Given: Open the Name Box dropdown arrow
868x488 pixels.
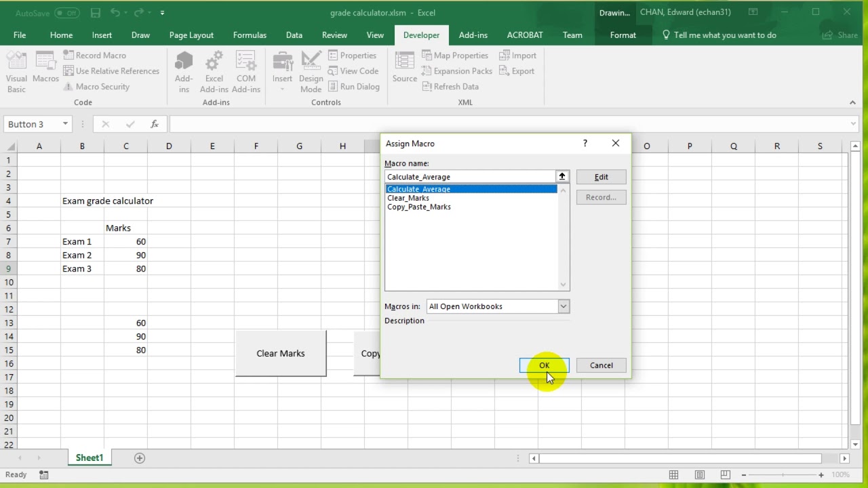Looking at the screenshot, I should click(x=65, y=124).
